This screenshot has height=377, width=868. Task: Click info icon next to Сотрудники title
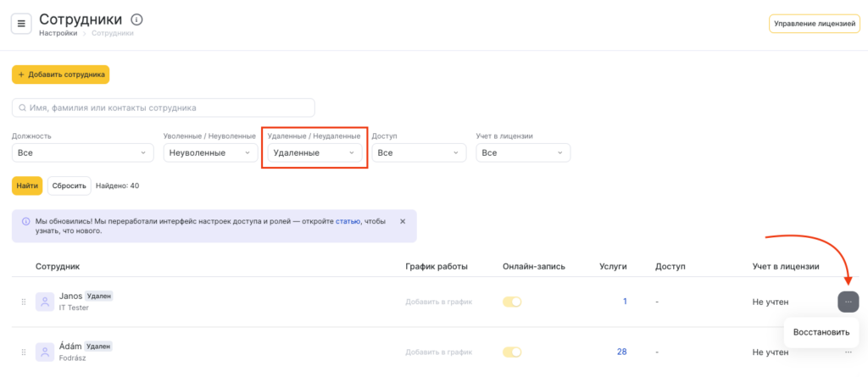coord(137,19)
